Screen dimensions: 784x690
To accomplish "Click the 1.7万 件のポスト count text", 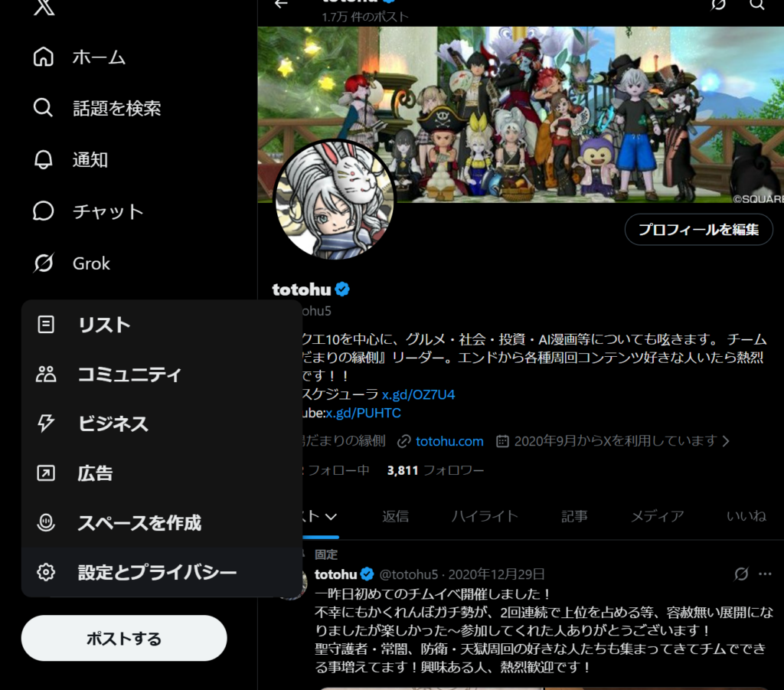I will (x=365, y=17).
